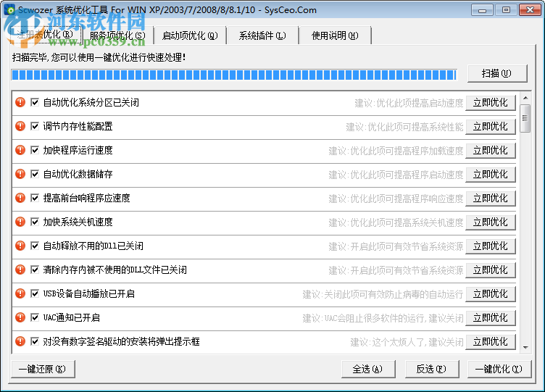This screenshot has height=392, width=545.
Task: Click 立即优化 for 自动优化数据储存
Action: point(490,174)
